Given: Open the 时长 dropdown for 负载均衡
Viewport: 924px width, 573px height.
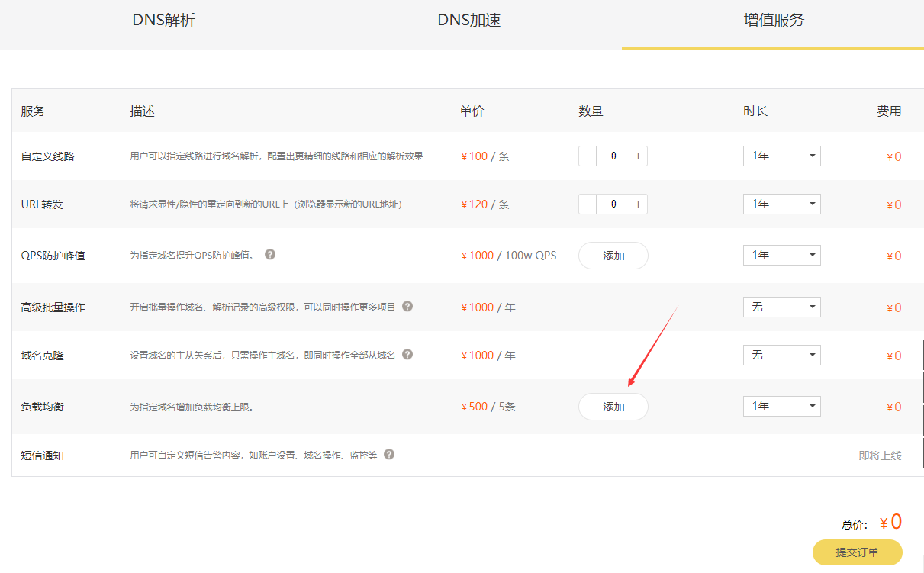Looking at the screenshot, I should click(782, 406).
